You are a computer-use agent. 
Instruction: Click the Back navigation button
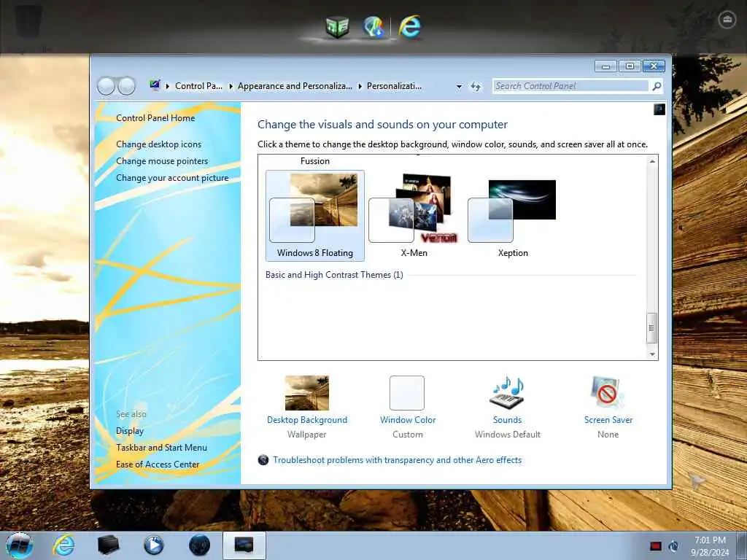106,86
